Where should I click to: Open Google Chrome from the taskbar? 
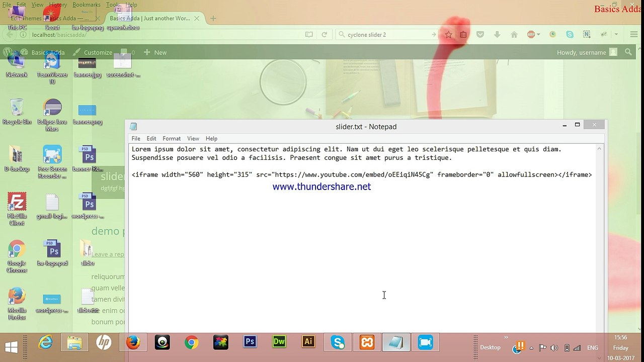pyautogui.click(x=191, y=343)
